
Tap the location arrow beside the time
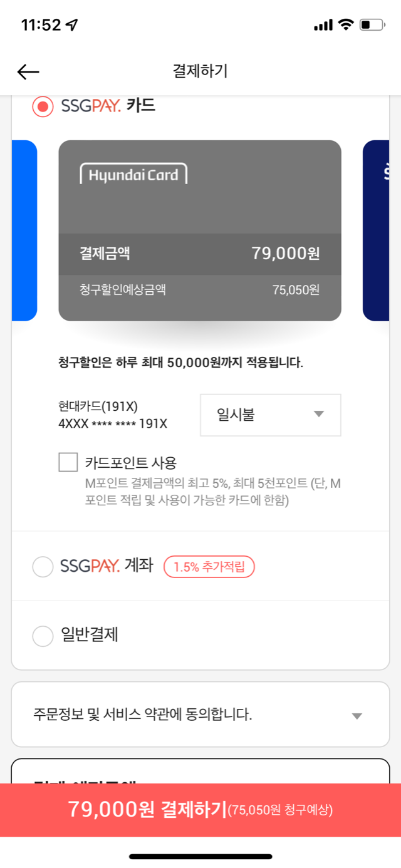tap(72, 25)
